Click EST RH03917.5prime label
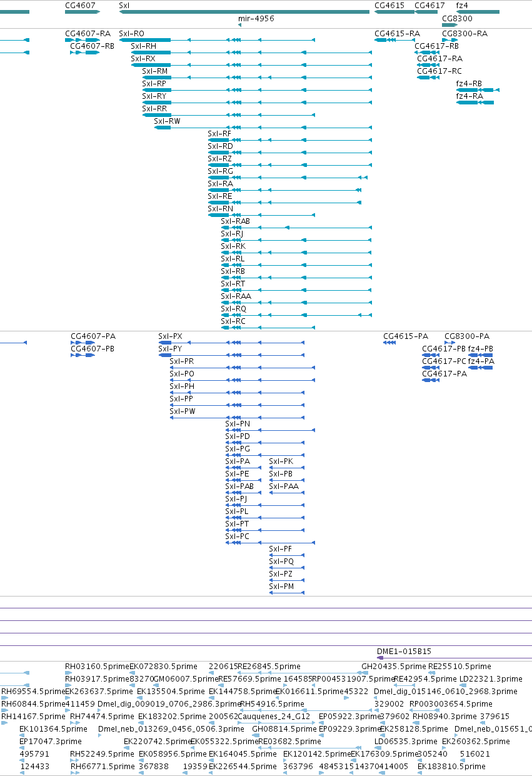This screenshot has height=776, width=532. click(x=97, y=678)
